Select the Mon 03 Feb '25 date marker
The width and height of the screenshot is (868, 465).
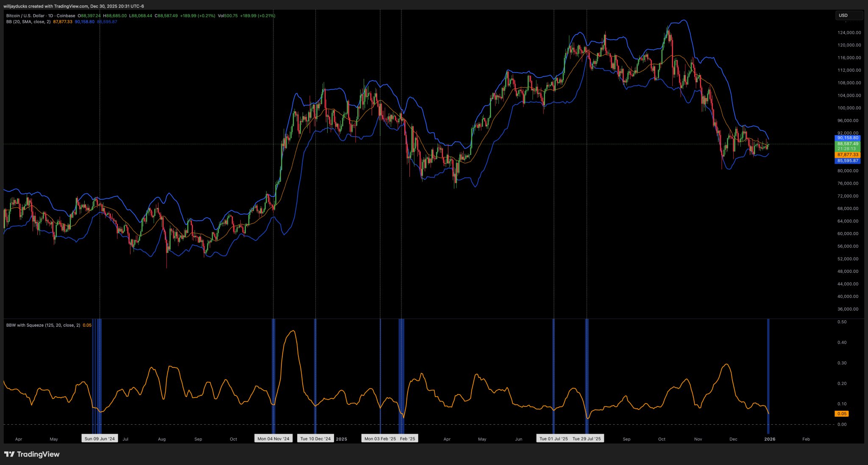point(380,439)
